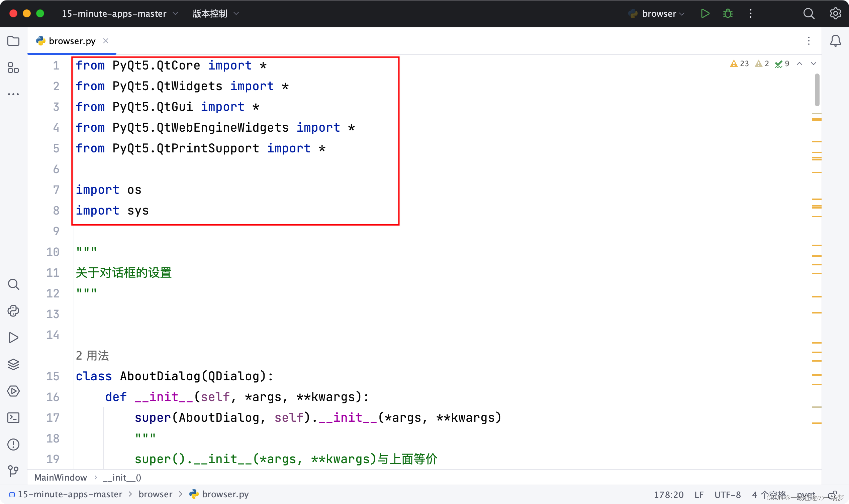Click the UTF-8 encoding status widget
849x504 pixels.
click(x=727, y=495)
